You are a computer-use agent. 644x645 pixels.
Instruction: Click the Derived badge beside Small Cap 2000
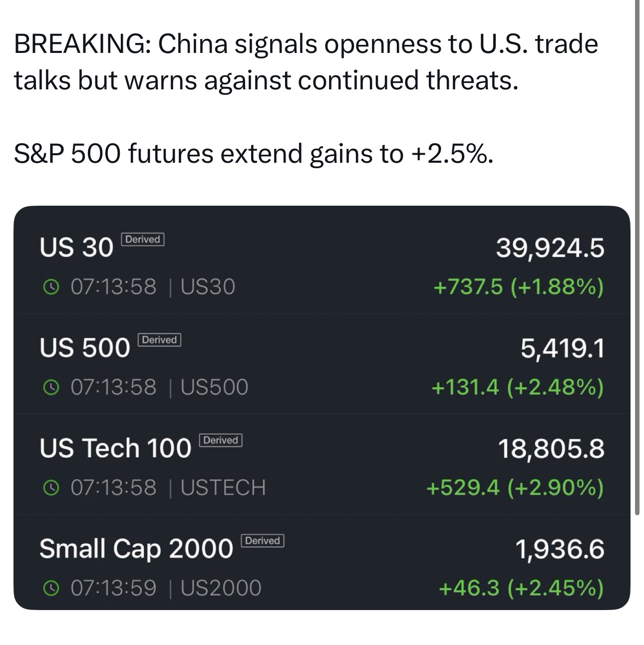coord(263,541)
